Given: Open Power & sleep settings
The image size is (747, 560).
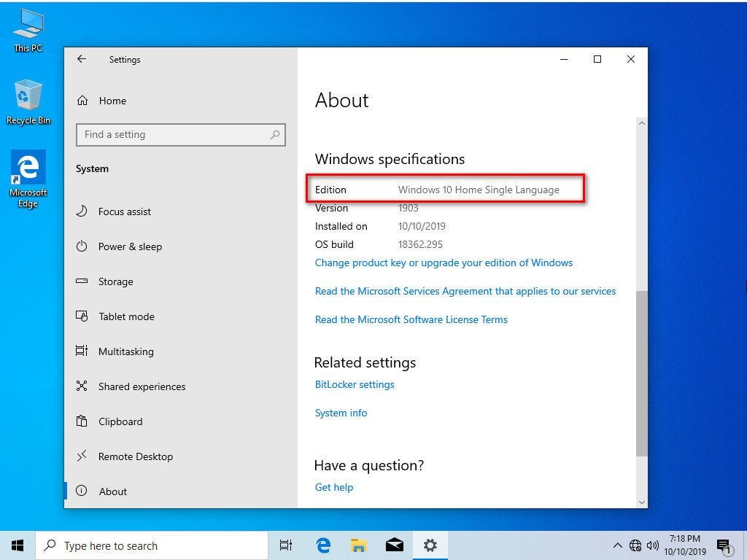Looking at the screenshot, I should [129, 246].
